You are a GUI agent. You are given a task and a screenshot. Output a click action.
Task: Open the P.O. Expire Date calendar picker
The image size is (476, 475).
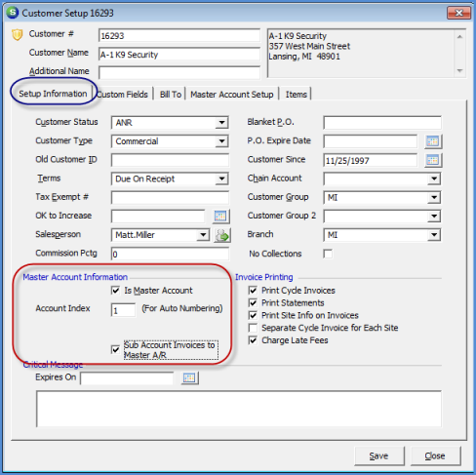tap(433, 141)
